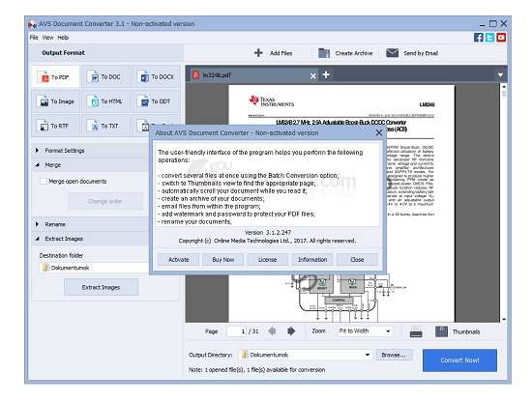The width and height of the screenshot is (532, 403).
Task: Click the Version 3.1.2.247 text
Action: [x=268, y=233]
